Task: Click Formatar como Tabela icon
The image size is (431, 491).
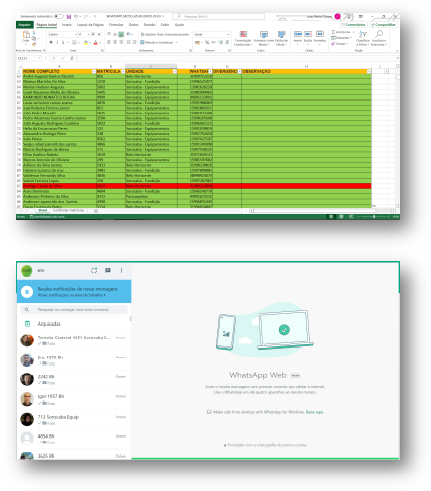Action: pos(264,34)
